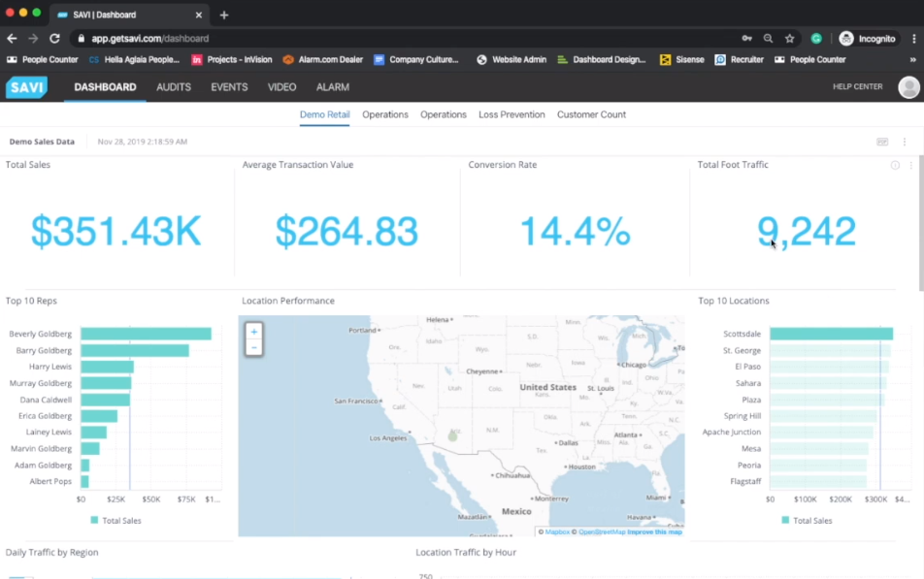The height and width of the screenshot is (579, 924).
Task: Open the dashboard options three-dot menu
Action: point(905,142)
